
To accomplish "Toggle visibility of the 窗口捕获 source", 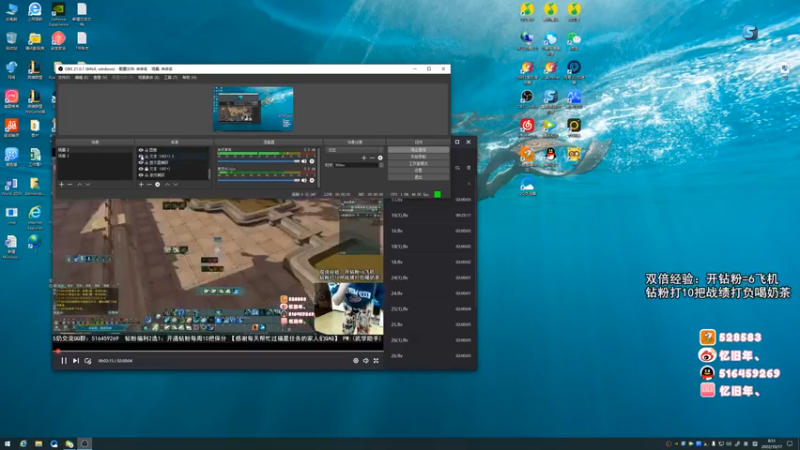I will click(141, 174).
